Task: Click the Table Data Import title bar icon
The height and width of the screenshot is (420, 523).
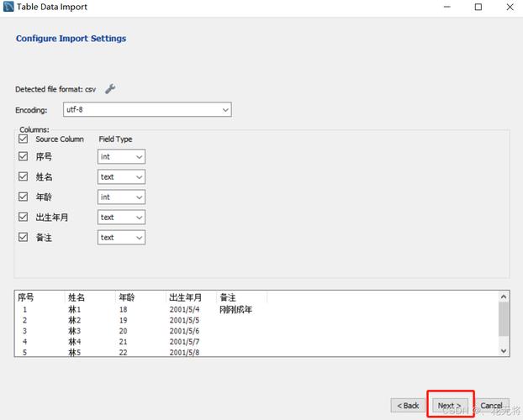Action: [8, 8]
